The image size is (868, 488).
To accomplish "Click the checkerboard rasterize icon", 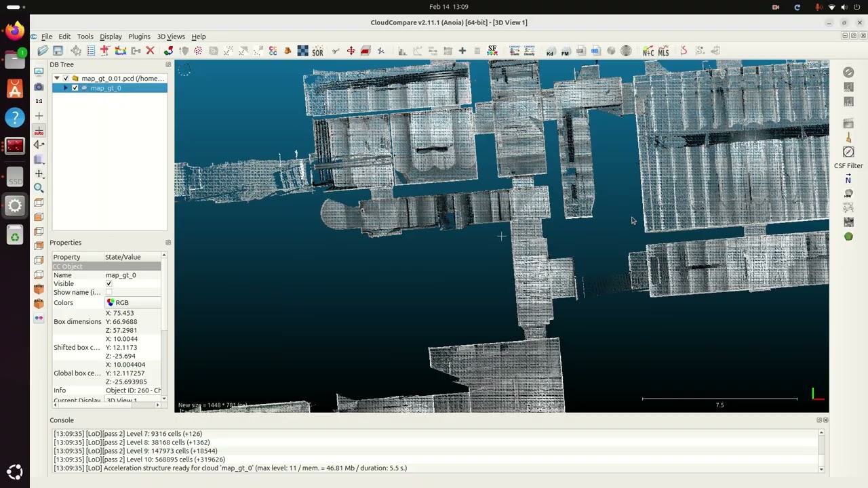I will [302, 51].
